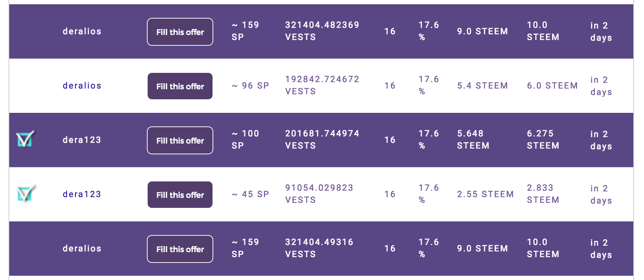Open deralios profile in the 96 SP row
Viewport: 644px width, 280px height.
point(82,86)
